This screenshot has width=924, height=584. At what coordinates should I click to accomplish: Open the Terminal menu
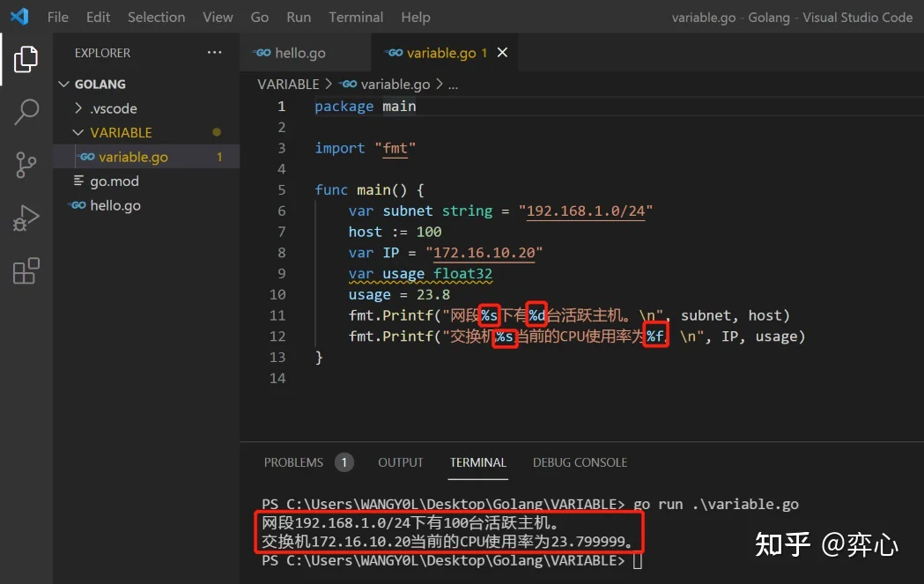coord(356,17)
